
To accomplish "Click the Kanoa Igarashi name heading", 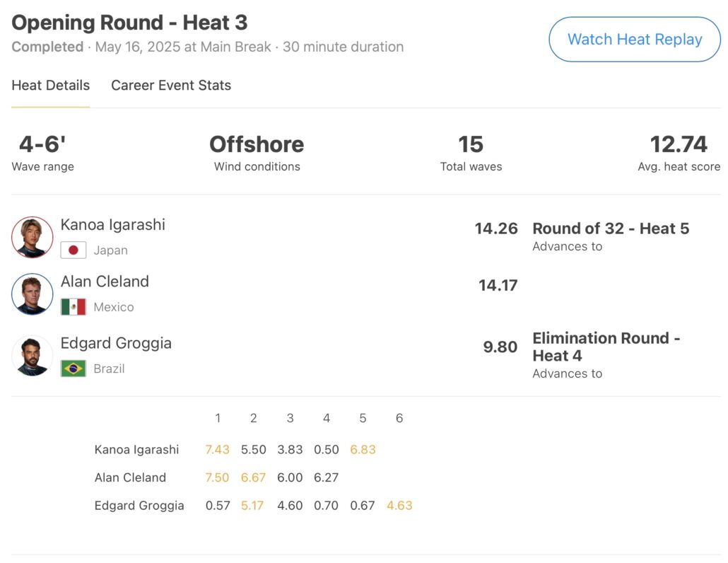I will coord(113,225).
